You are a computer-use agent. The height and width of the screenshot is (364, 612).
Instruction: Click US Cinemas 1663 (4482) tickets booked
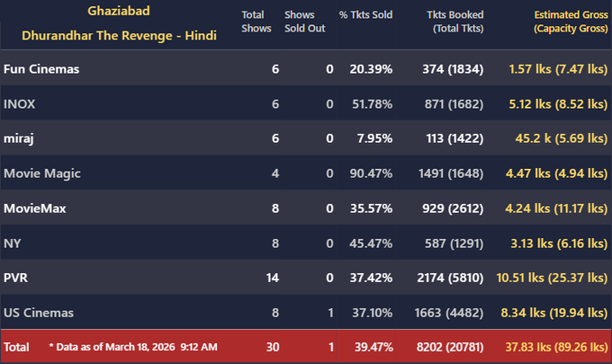(449, 313)
